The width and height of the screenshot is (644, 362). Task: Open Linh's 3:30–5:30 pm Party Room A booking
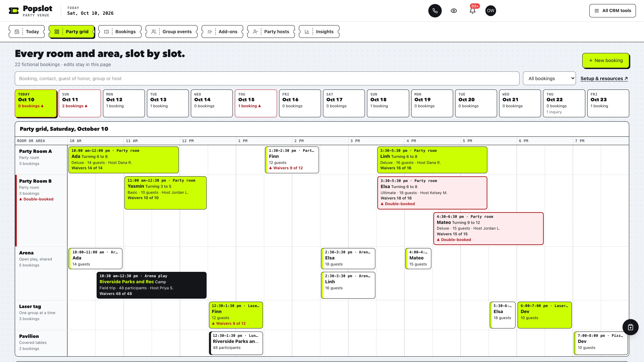[x=432, y=160]
